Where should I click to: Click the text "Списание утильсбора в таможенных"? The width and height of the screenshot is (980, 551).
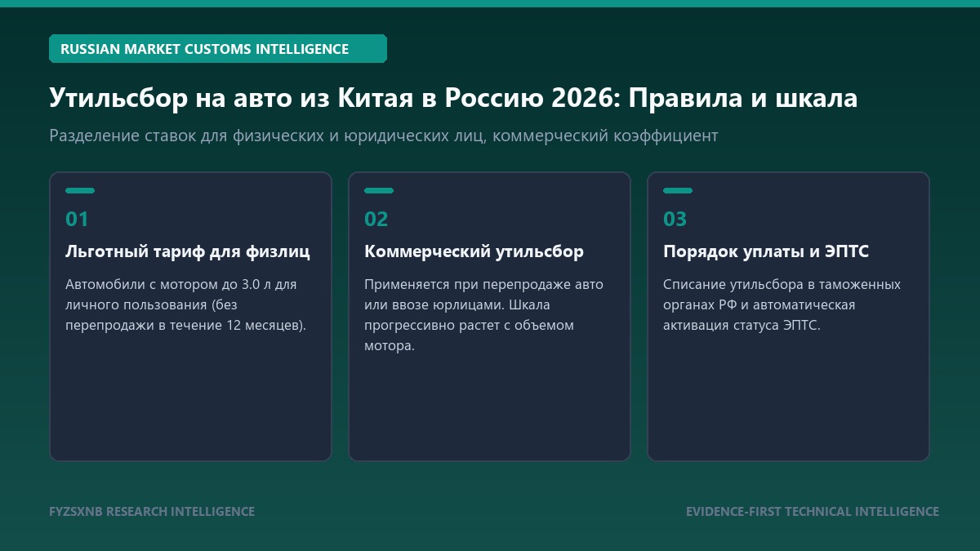point(782,284)
